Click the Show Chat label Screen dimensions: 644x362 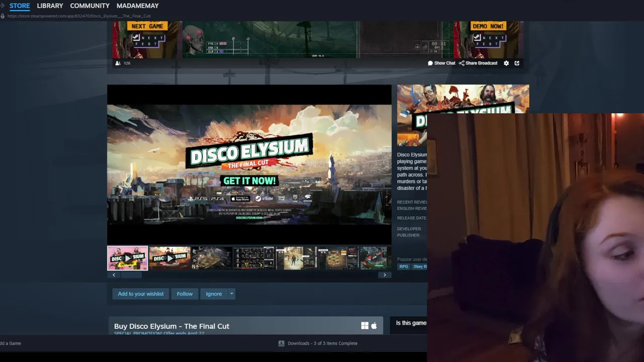[445, 63]
